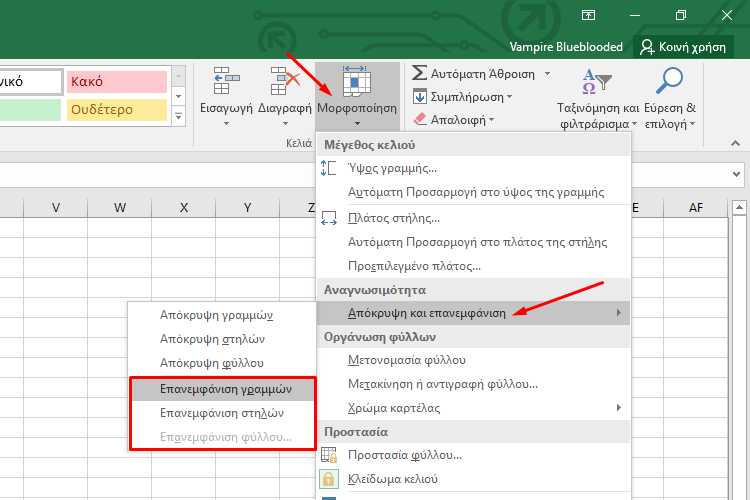Apply the Κακό cell style
Image resolution: width=750 pixels, height=500 pixels.
point(117,82)
